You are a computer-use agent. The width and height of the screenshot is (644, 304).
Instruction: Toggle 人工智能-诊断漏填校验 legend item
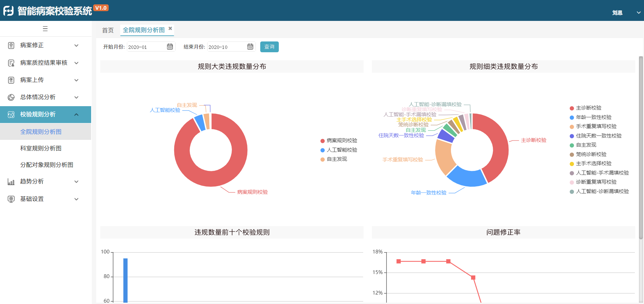(x=599, y=191)
